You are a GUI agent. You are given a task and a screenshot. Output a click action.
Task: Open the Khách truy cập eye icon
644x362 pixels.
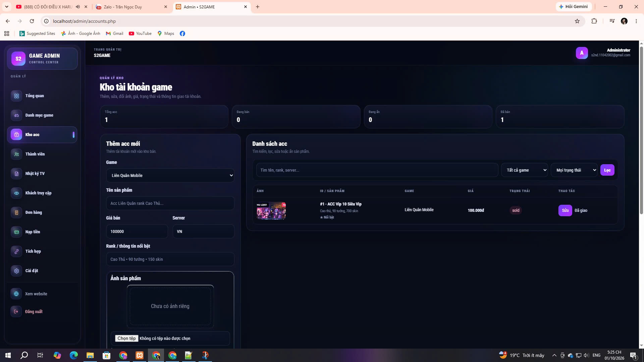point(16,193)
